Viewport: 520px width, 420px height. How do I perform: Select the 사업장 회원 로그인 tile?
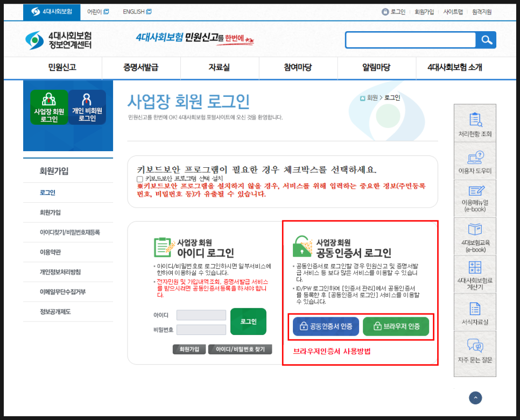point(49,108)
